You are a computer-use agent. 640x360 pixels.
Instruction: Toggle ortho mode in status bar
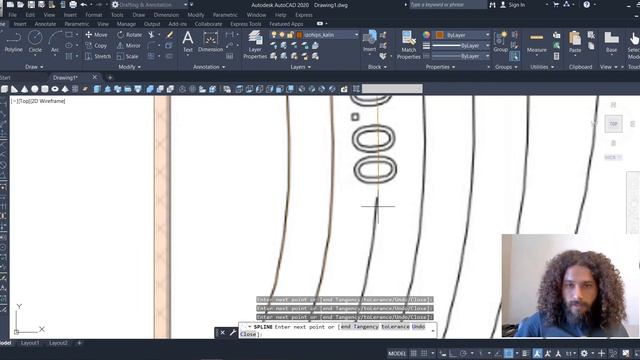pyautogui.click(x=453, y=353)
